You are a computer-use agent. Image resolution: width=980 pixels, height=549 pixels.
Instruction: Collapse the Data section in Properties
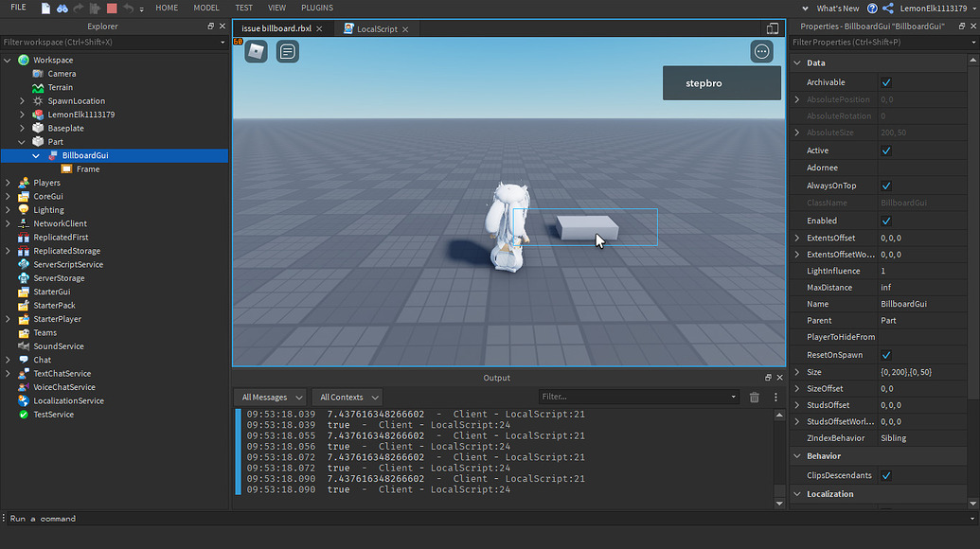tap(797, 63)
